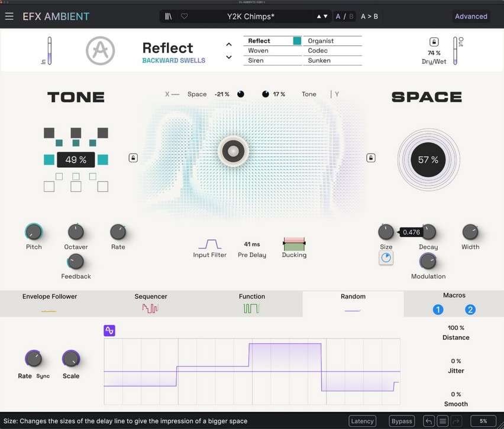The image size is (504, 429).
Task: Open the hamburger main menu
Action: [9, 16]
